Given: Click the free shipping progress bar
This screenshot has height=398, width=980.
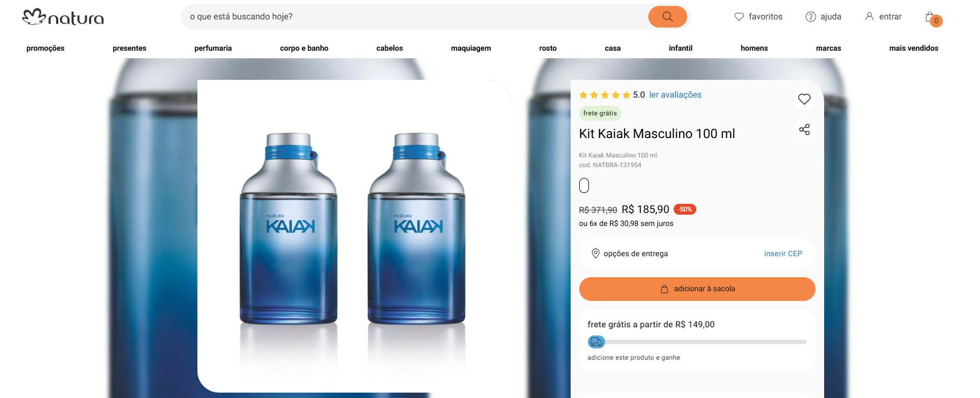Looking at the screenshot, I should (x=697, y=342).
